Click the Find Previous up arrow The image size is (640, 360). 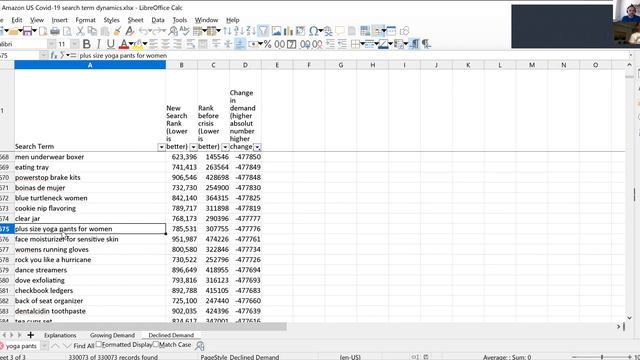click(56, 346)
